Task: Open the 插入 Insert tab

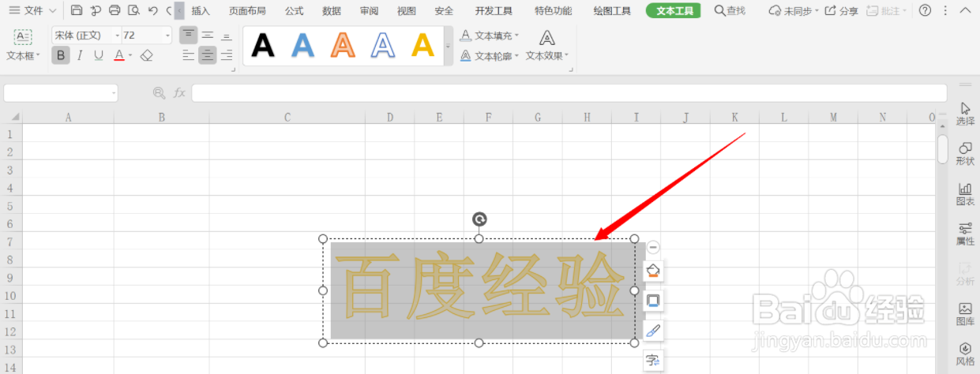Action: pyautogui.click(x=201, y=11)
